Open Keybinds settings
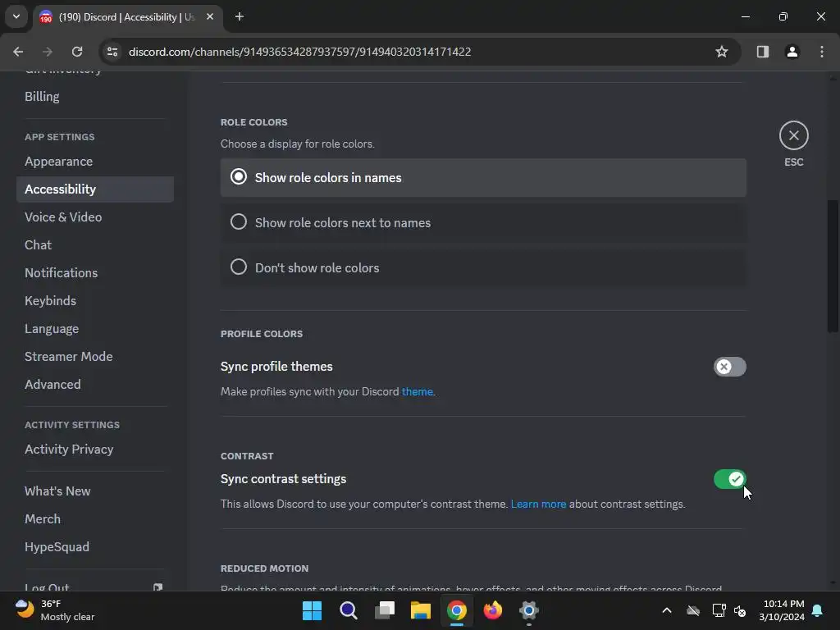The height and width of the screenshot is (630, 840). (95, 300)
